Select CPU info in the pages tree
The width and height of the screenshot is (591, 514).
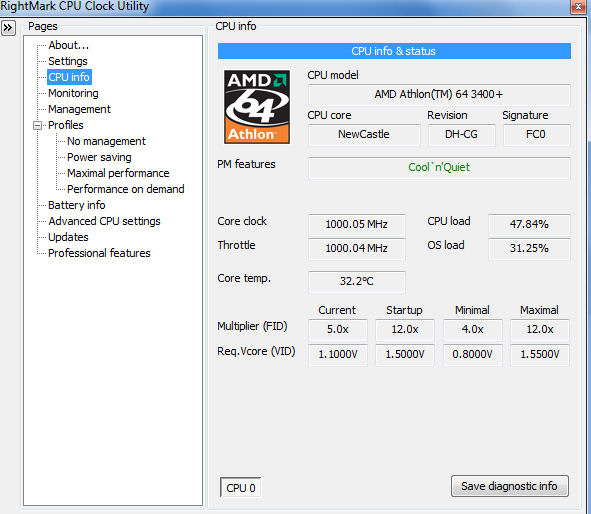69,77
